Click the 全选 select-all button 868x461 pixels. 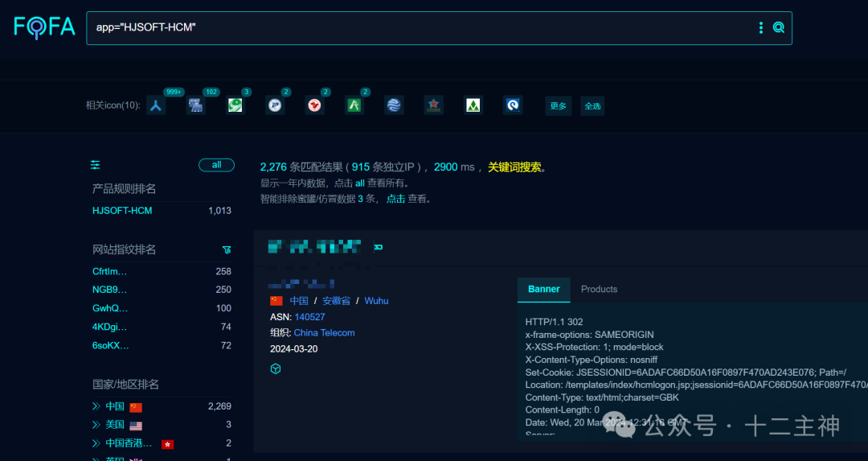pos(592,106)
